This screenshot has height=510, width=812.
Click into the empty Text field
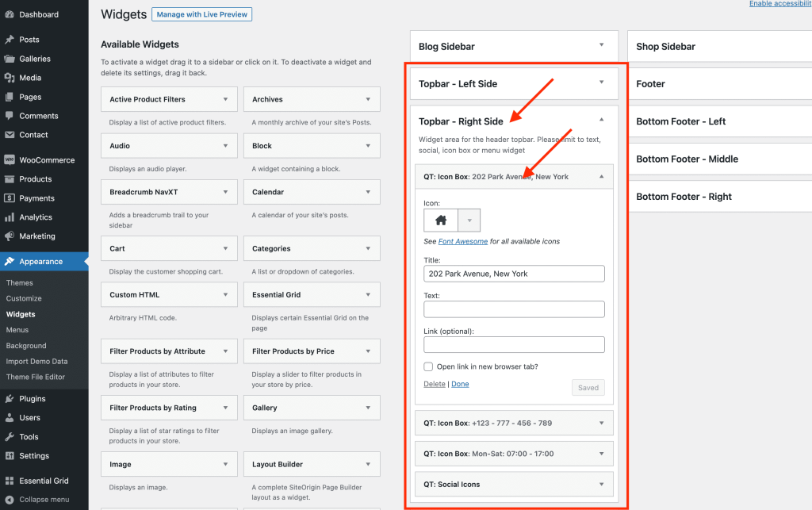coord(514,309)
